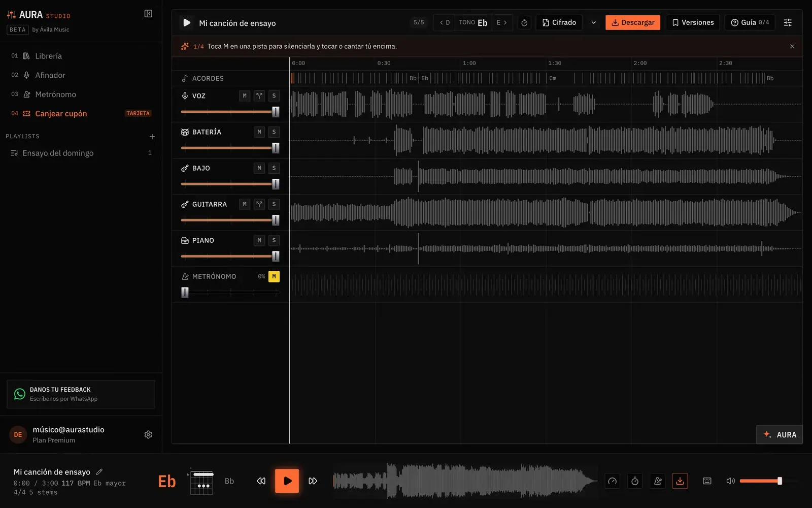Open the Cifrado chord sheet

[559, 23]
